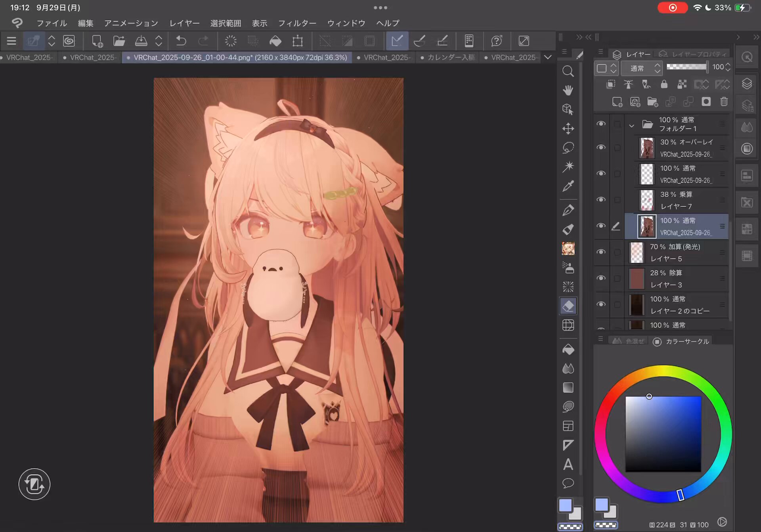Click the Undo arrow in the command bar
Screen dimensions: 761x532
click(181, 41)
